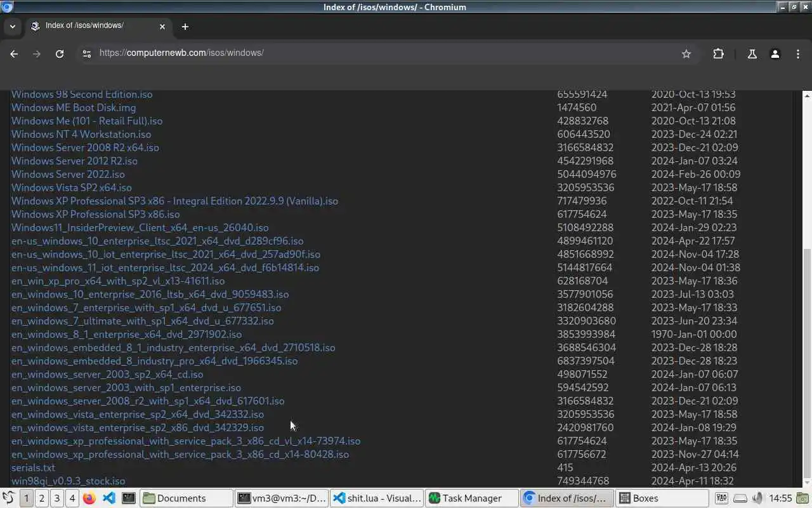Click the scrollbar up arrow
Screen dimensions: 812x508
click(x=806, y=95)
